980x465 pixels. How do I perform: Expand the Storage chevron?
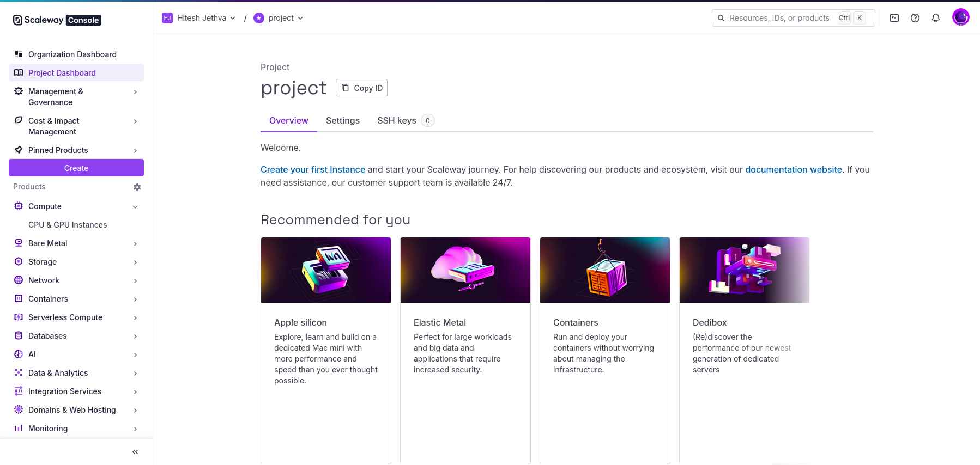[135, 262]
